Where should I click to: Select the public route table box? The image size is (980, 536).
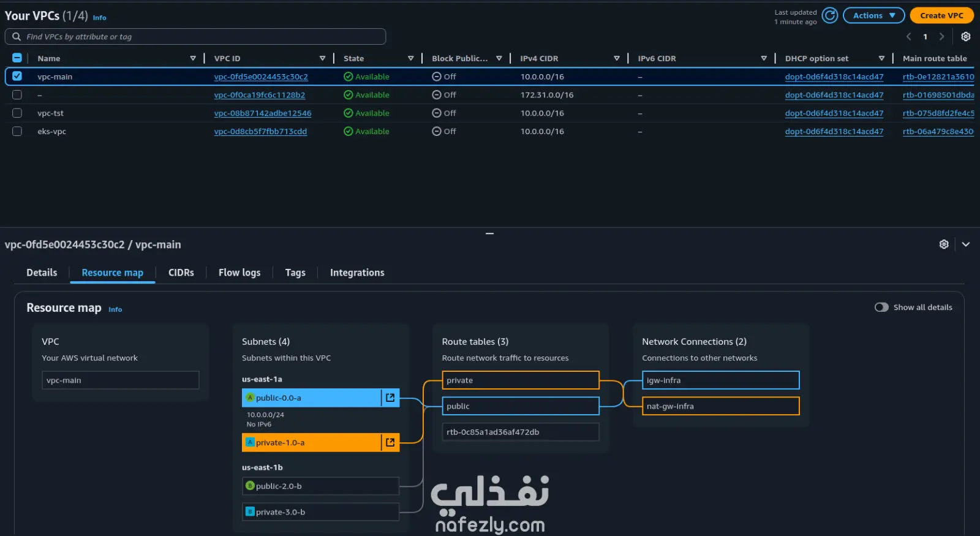tap(521, 406)
